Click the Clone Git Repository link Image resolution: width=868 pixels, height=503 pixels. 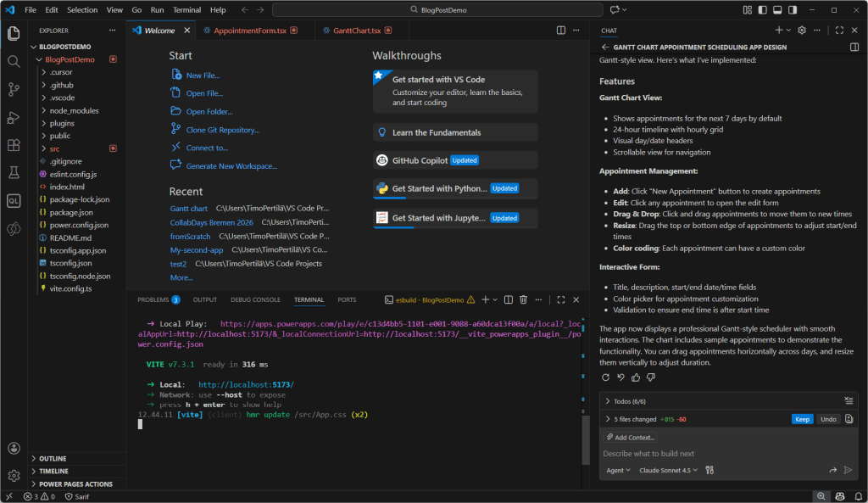pyautogui.click(x=222, y=130)
